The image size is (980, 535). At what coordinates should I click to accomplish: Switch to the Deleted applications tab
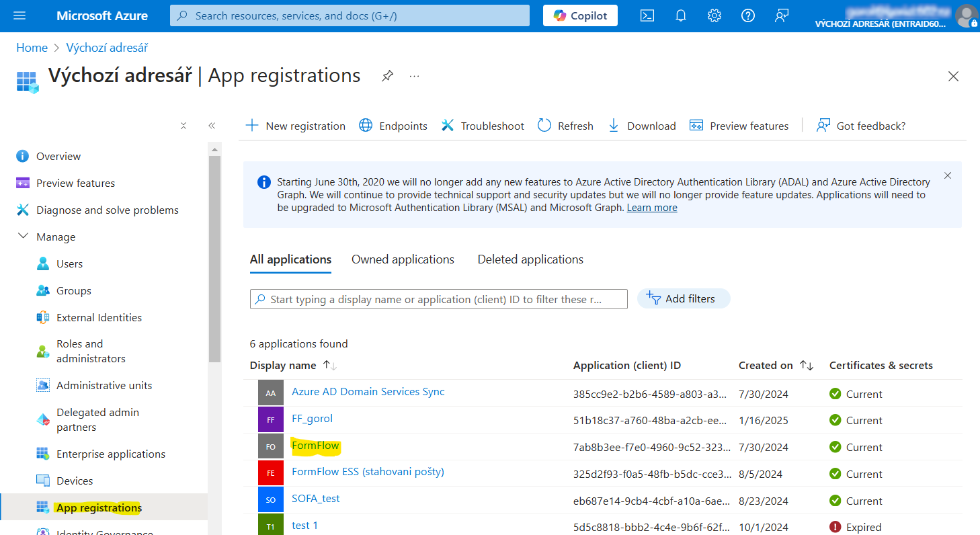pyautogui.click(x=530, y=259)
